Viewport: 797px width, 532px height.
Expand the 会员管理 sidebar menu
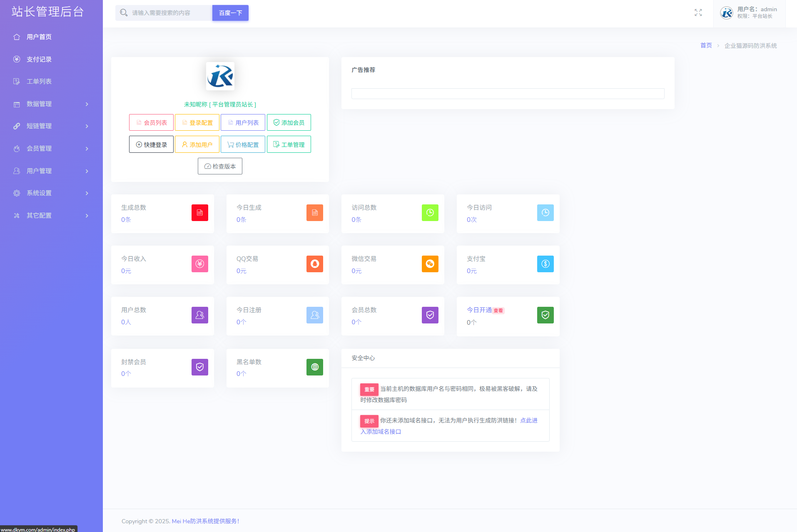pos(51,149)
